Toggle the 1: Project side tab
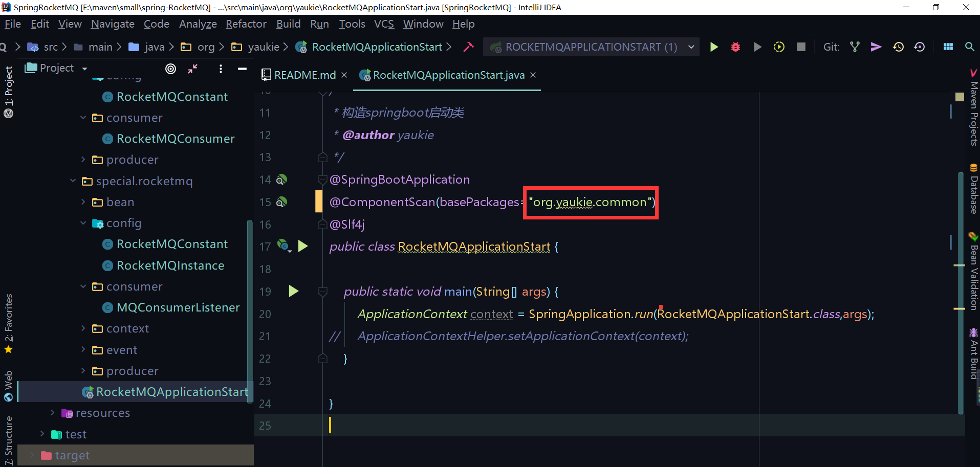980x467 pixels. click(x=9, y=92)
